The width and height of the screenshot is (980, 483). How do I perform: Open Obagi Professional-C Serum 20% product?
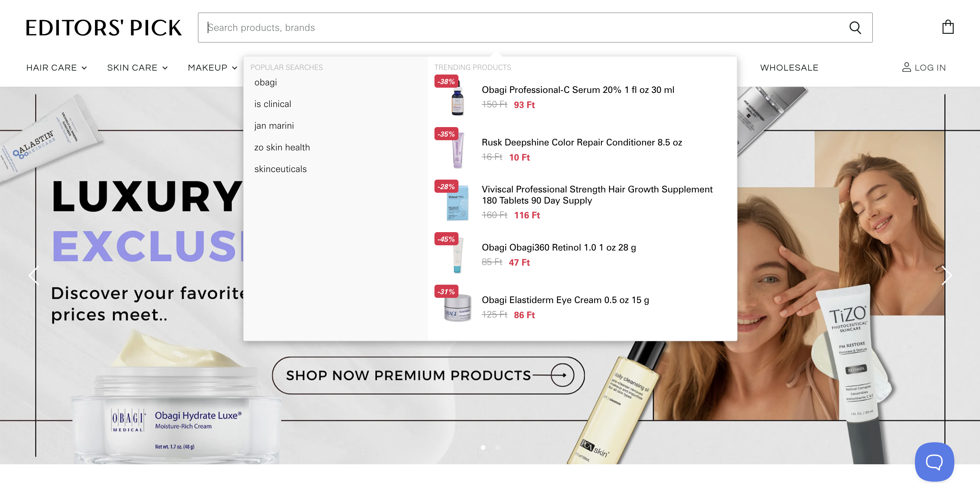[x=577, y=90]
